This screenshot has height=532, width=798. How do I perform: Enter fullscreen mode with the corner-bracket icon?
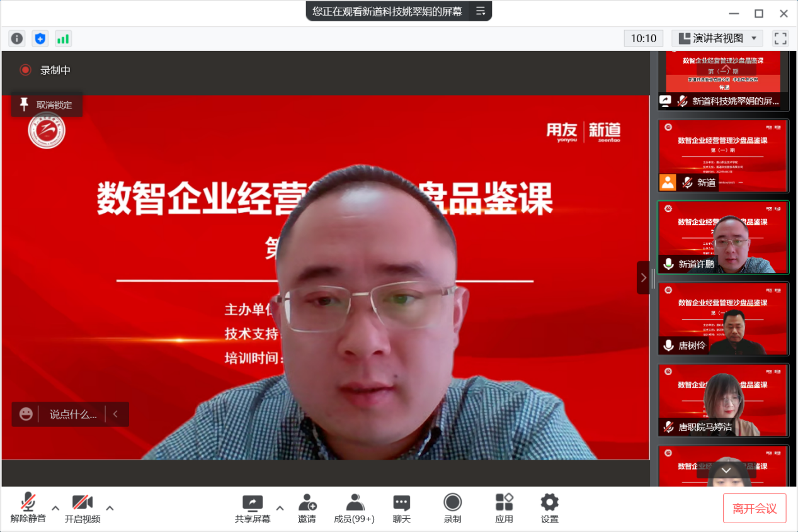coord(780,38)
